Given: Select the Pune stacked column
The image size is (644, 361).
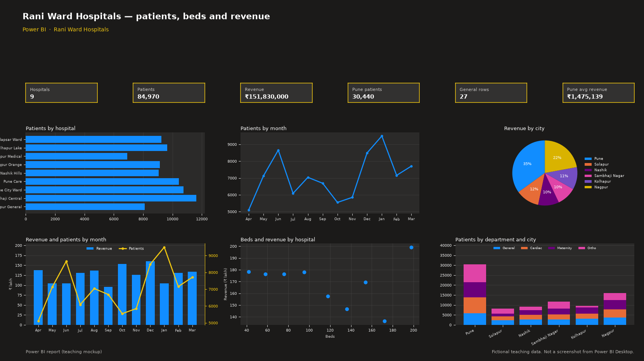Looking at the screenshot, I should point(475,295).
